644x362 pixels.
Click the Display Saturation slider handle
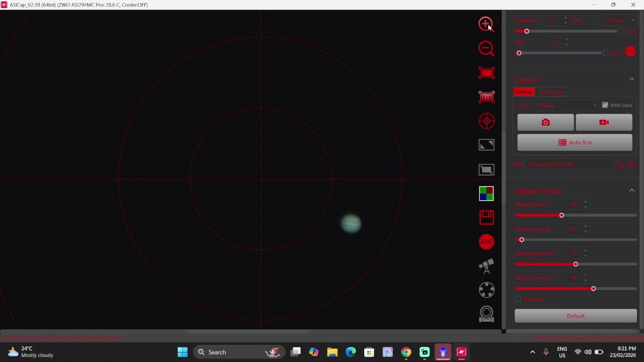(x=594, y=289)
